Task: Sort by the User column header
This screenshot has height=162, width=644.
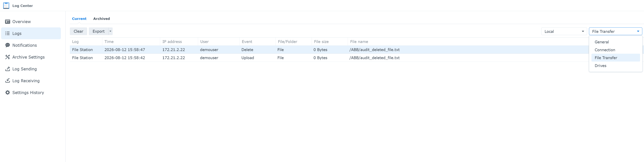Action: 219,42
